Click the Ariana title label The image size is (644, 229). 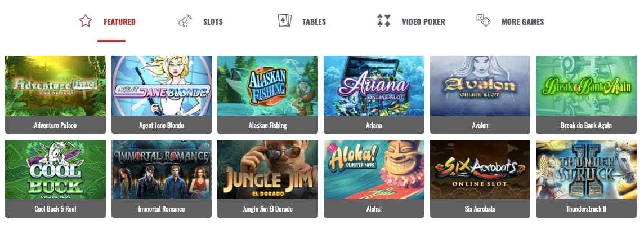[x=374, y=125]
